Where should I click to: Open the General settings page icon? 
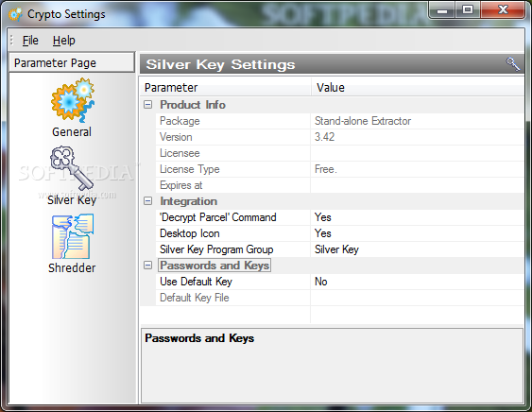72,100
